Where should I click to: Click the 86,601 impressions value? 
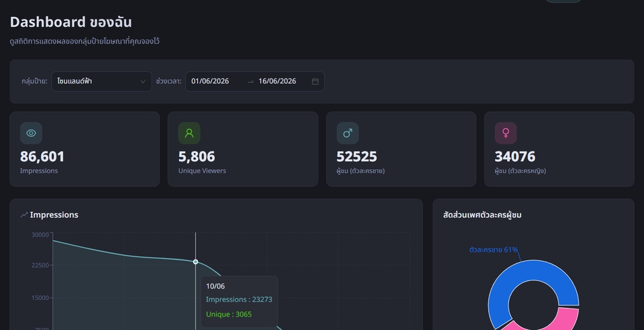pyautogui.click(x=42, y=156)
